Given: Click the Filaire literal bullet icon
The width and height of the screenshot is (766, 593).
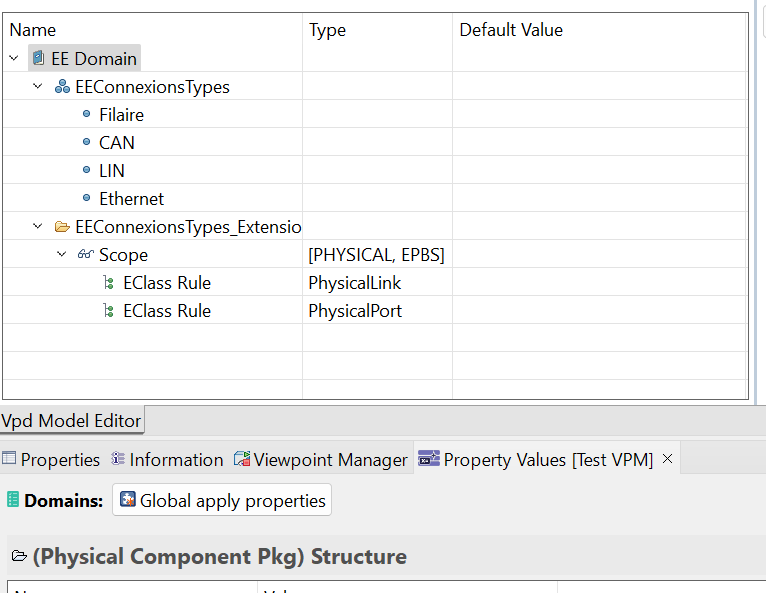Looking at the screenshot, I should pos(86,115).
